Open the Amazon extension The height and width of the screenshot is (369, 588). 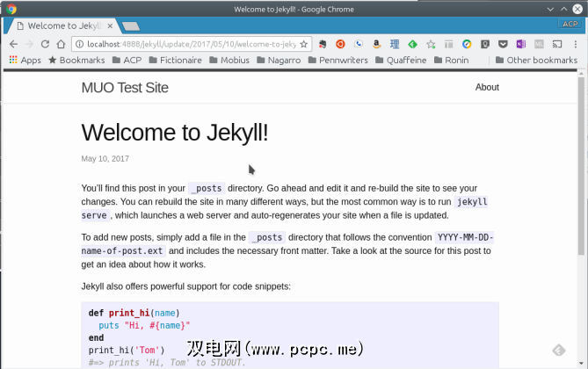click(x=376, y=44)
